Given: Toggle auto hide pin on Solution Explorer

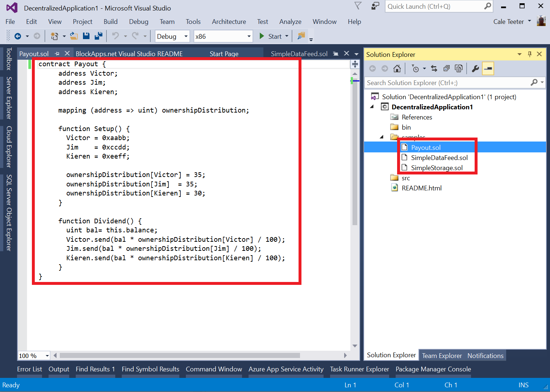Looking at the screenshot, I should tap(530, 54).
